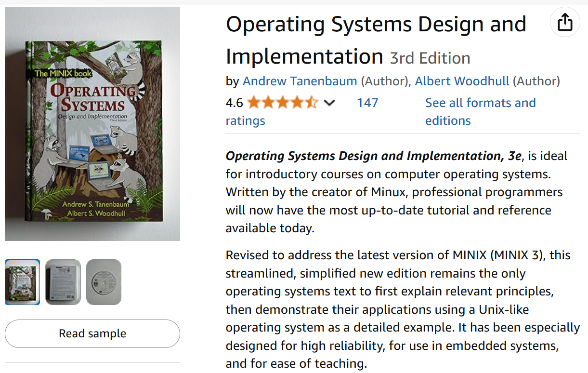
Task: Open Andrew Tanenbaum author link
Action: (x=300, y=81)
